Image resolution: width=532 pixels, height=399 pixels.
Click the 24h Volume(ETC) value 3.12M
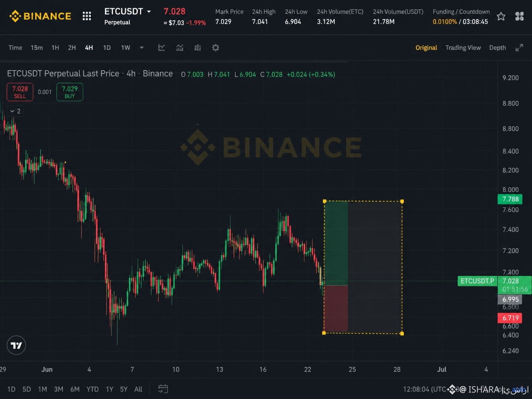[x=326, y=22]
